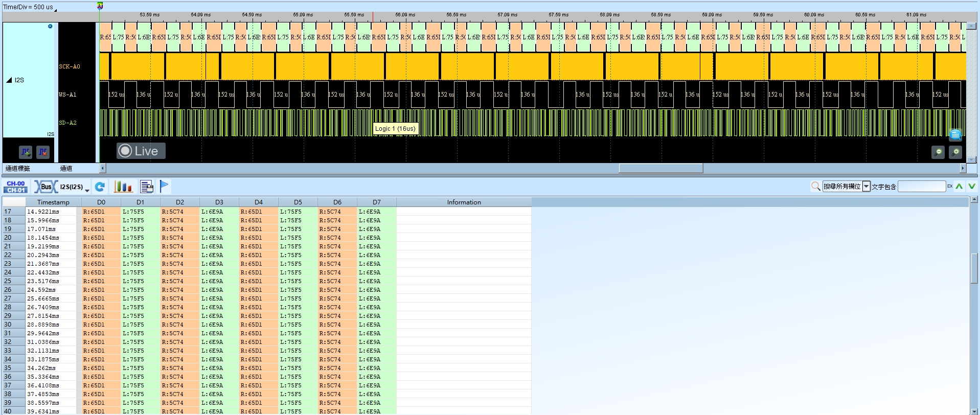Focus the 文字包含 search text box

click(922, 187)
